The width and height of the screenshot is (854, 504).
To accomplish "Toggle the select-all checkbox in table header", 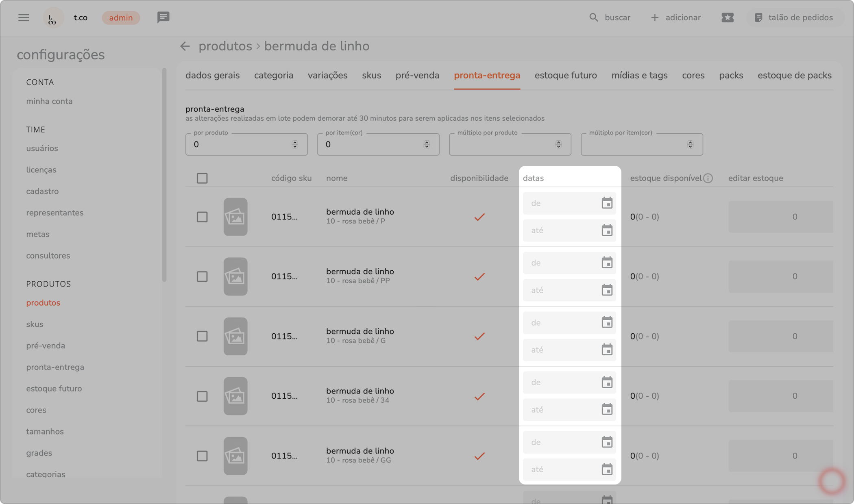I will 202,178.
